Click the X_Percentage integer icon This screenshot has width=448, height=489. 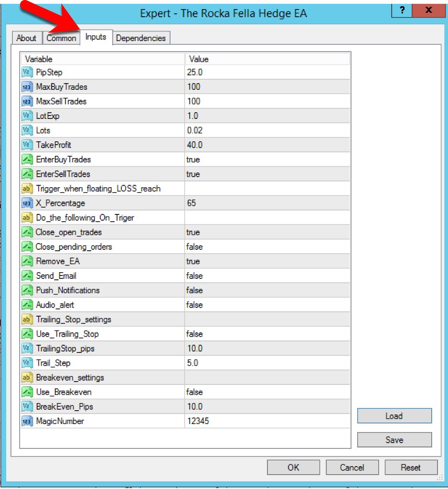point(27,203)
